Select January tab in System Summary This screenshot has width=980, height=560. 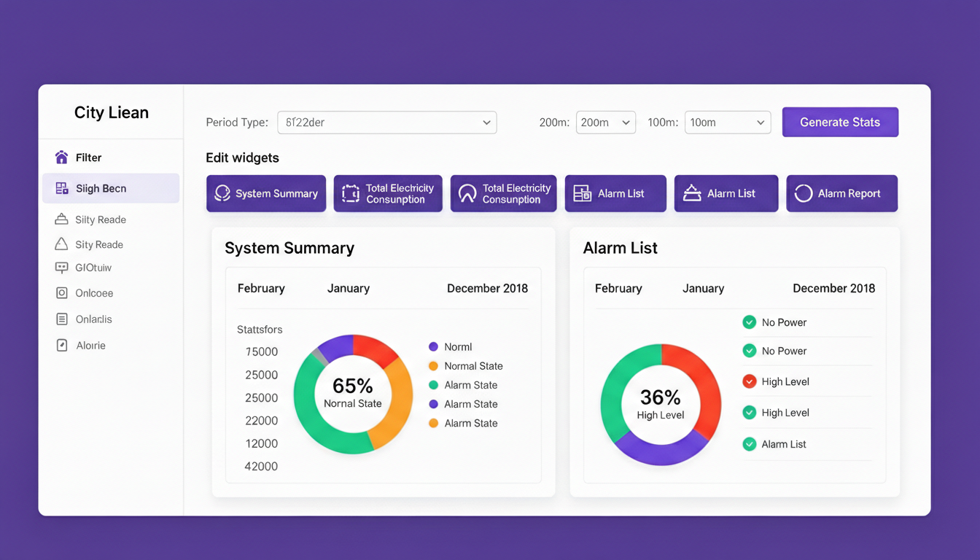pyautogui.click(x=348, y=289)
